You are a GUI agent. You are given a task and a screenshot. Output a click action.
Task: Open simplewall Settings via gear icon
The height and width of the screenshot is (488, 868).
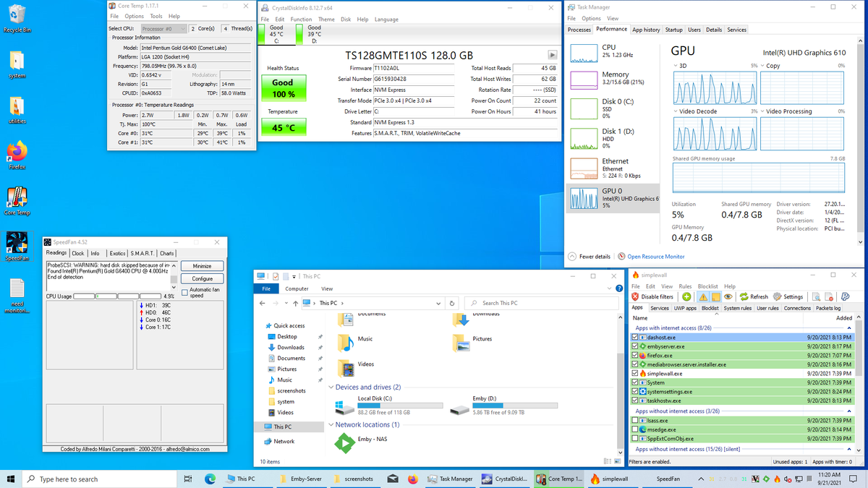tap(778, 296)
